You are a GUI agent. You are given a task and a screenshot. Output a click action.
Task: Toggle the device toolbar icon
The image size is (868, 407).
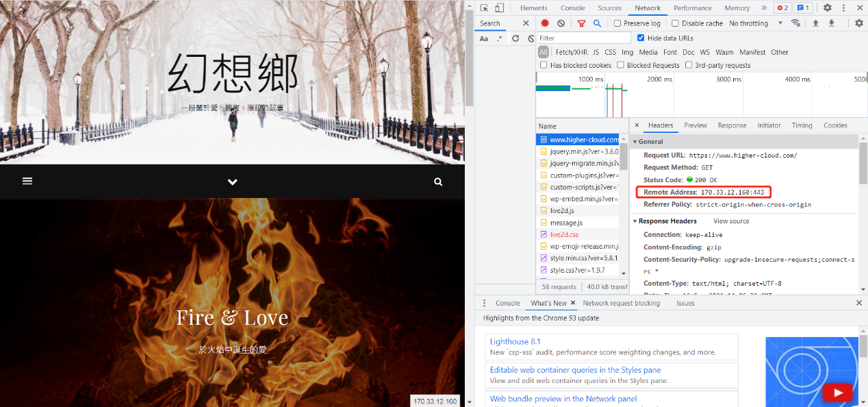[x=499, y=8]
